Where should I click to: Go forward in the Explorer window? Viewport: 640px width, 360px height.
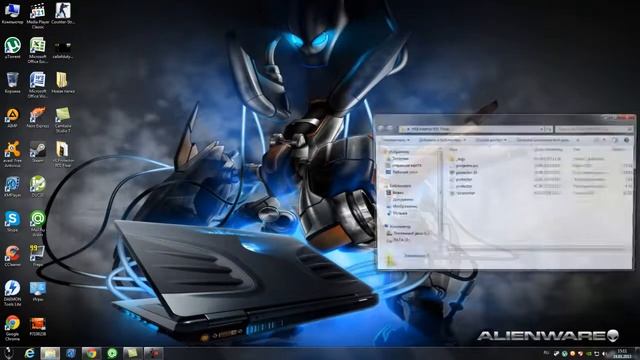[390, 129]
